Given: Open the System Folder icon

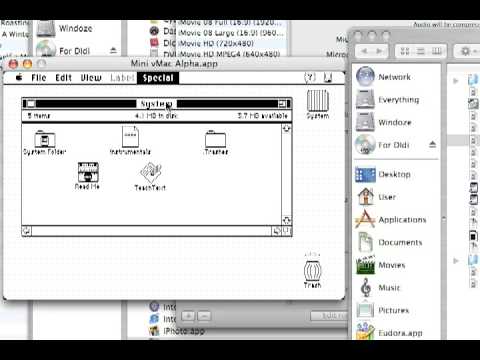Looking at the screenshot, I should 45,139.
